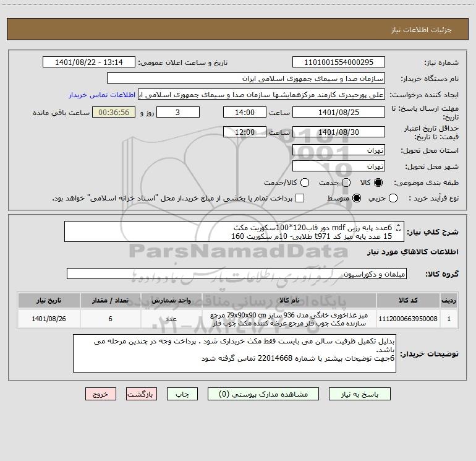Click the announcement date field 1401/08/22 - 13:14
Screen dimensions: 476x461
pyautogui.click(x=89, y=62)
